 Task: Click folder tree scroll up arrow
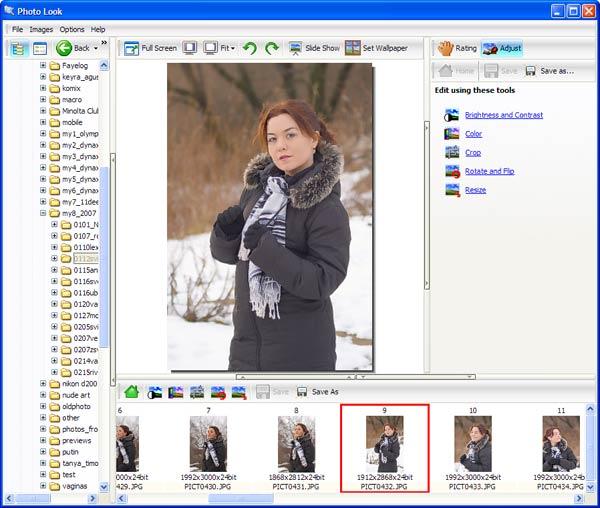click(x=104, y=65)
